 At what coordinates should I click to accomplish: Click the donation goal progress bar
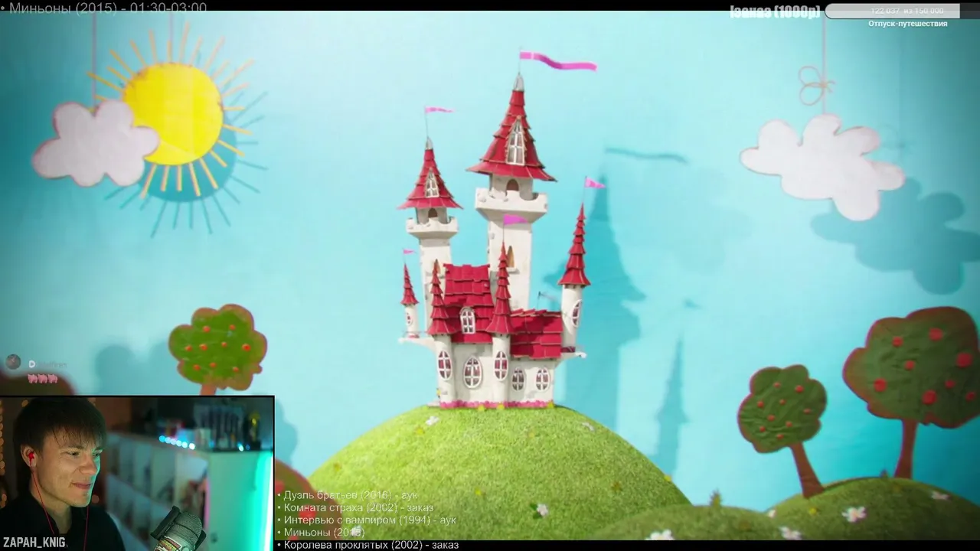click(903, 11)
